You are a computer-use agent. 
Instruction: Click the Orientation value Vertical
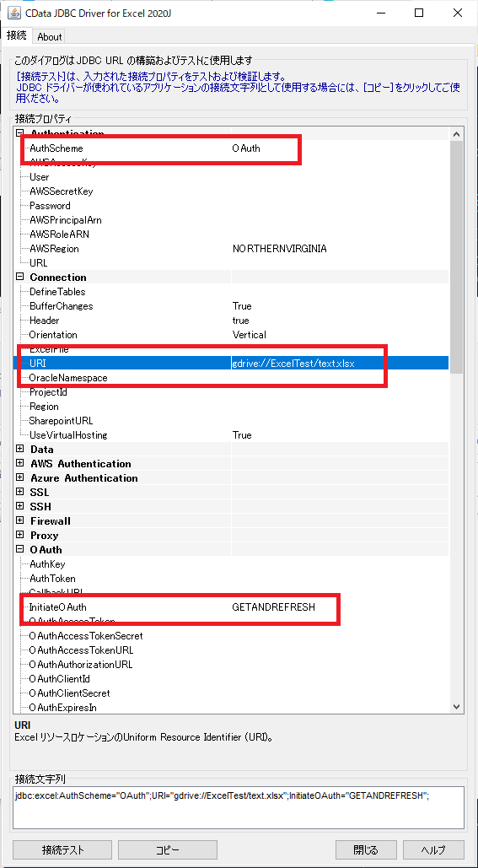tap(249, 335)
